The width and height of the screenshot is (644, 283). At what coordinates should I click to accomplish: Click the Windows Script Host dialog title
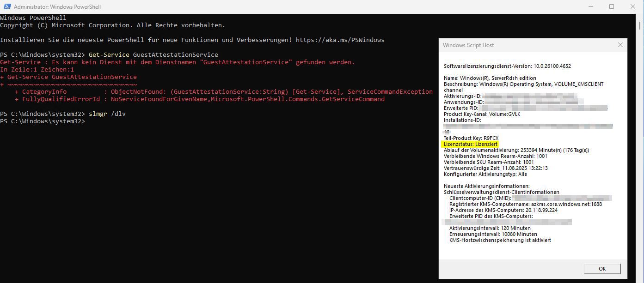(x=467, y=45)
